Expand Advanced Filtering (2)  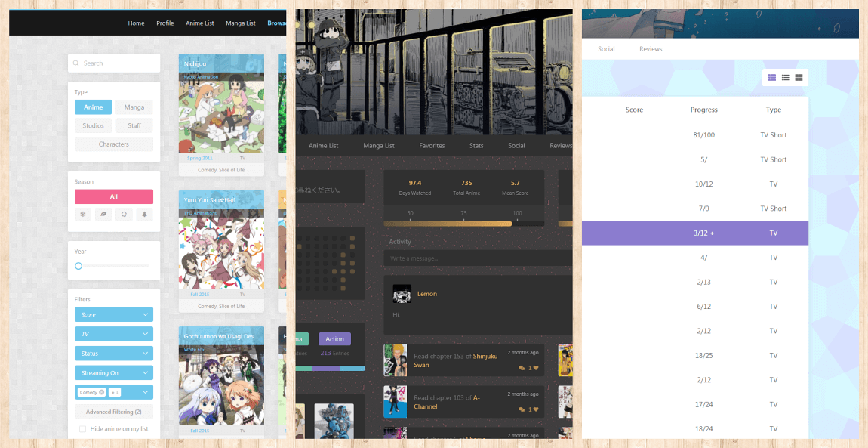[114, 412]
